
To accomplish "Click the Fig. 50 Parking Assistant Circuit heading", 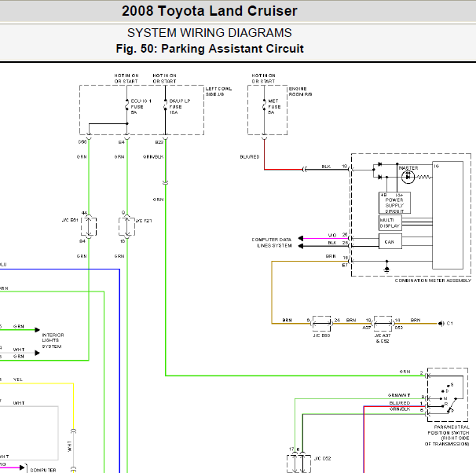I will [x=210, y=49].
